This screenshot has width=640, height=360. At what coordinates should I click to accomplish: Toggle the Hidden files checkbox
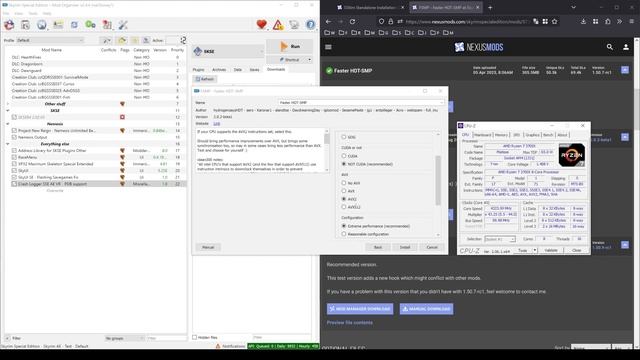coord(195,337)
